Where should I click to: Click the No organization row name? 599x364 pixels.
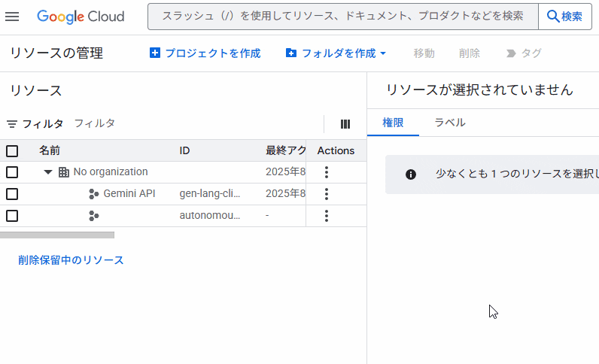click(x=111, y=172)
